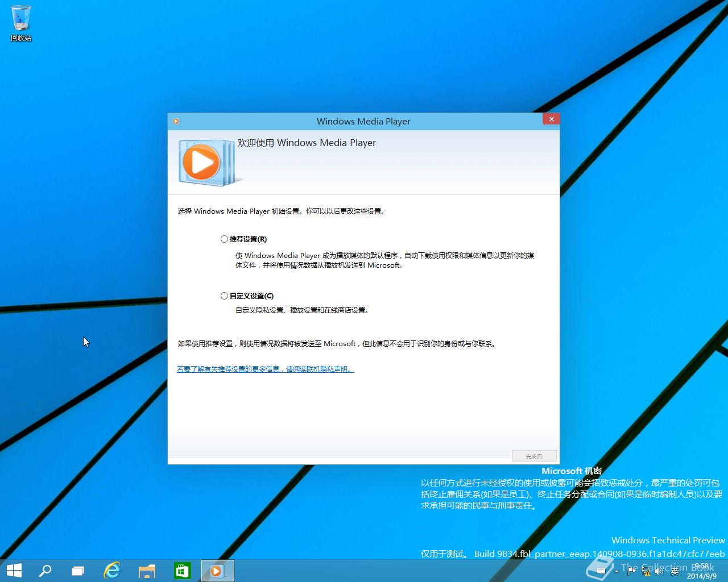Open the Start menu on taskbar
728x582 pixels.
(14, 571)
